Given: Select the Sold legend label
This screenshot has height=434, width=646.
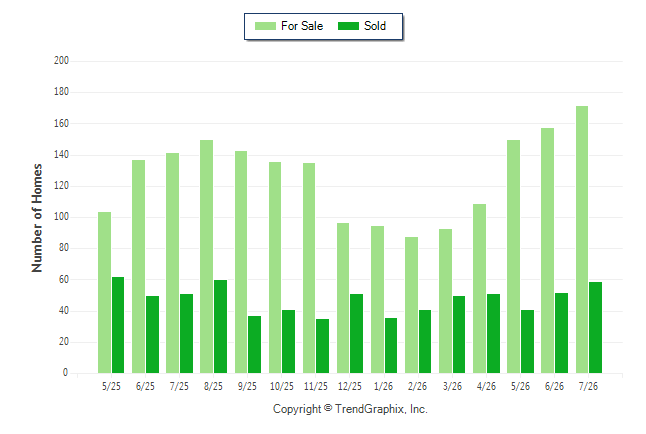Looking at the screenshot, I should coord(375,26).
